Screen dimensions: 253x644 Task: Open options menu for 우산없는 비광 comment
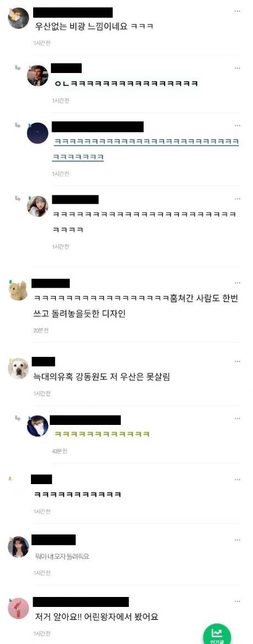tap(238, 11)
